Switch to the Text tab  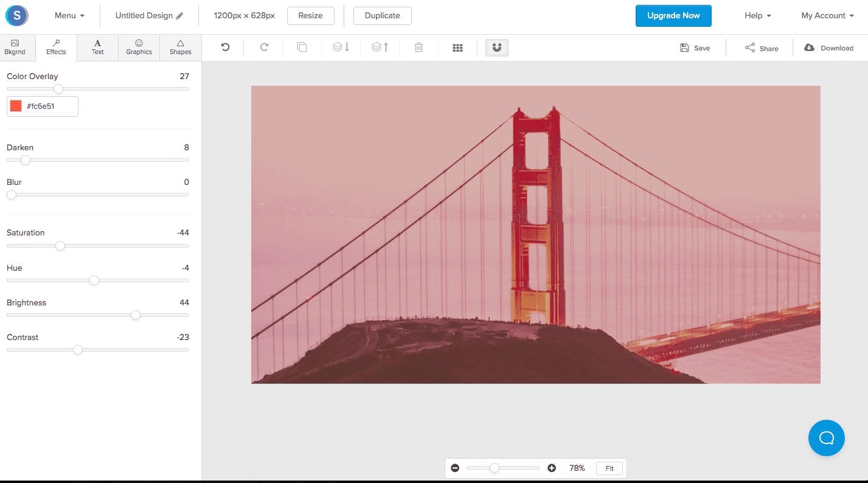(x=97, y=47)
